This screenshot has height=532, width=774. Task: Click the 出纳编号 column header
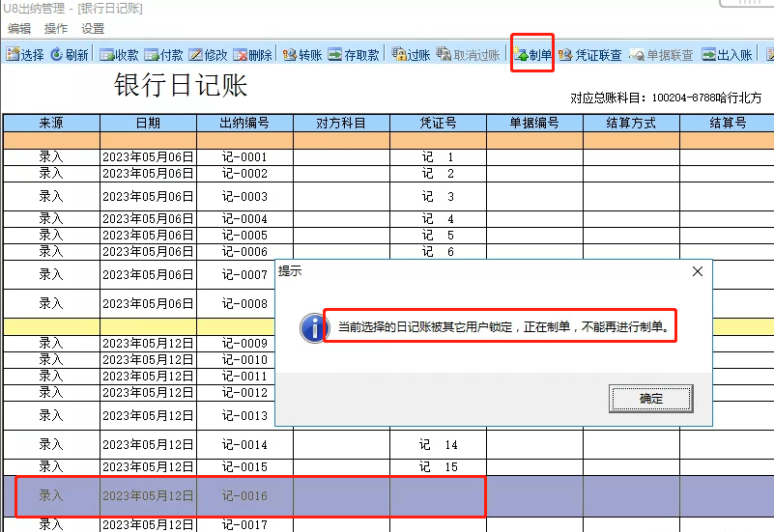(x=244, y=123)
